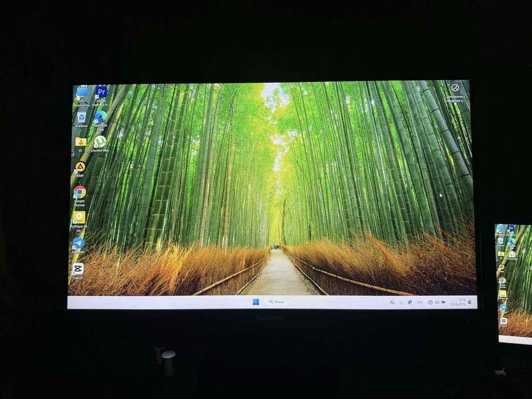Select the AIMP desktop shortcut
The height and width of the screenshot is (399, 532).
[80, 169]
